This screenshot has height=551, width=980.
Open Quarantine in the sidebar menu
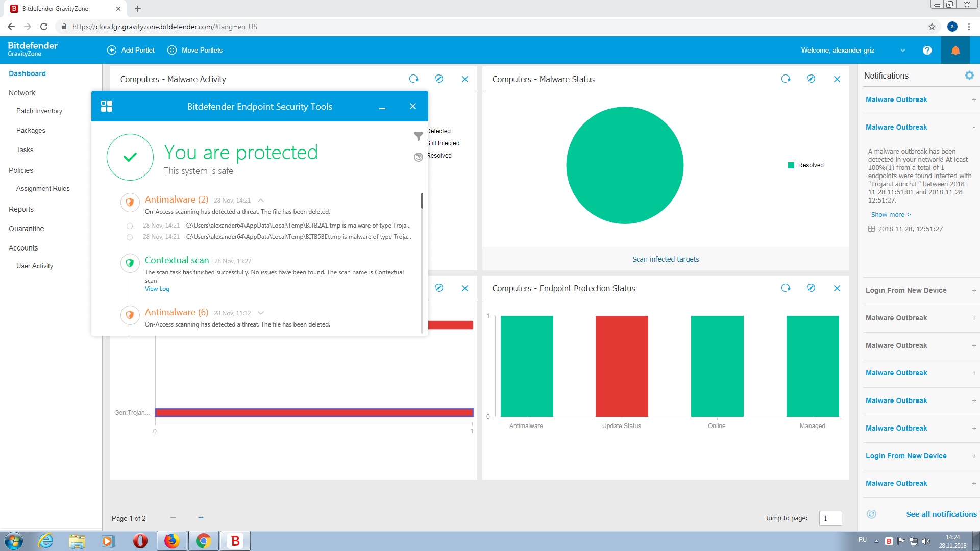coord(26,229)
